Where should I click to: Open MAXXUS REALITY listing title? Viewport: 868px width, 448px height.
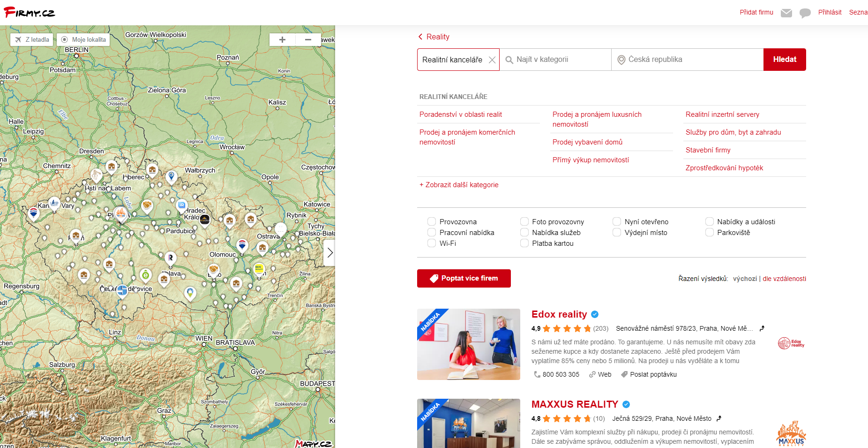point(575,404)
